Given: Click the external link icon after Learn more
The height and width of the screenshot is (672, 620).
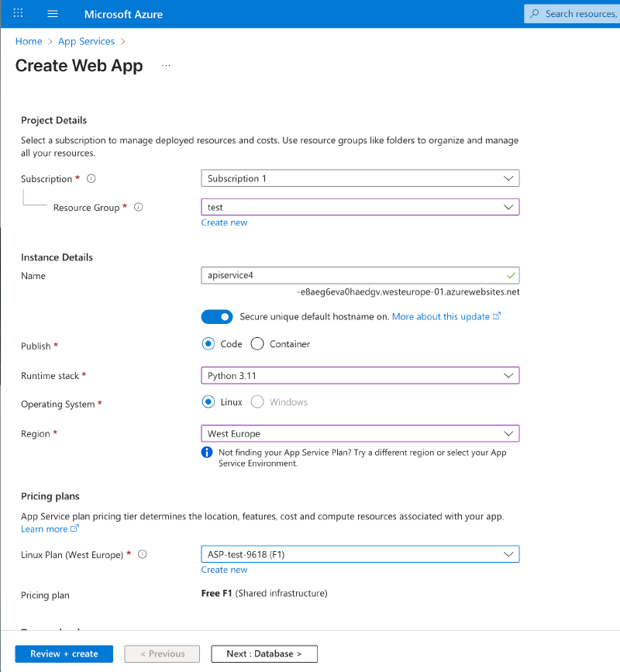Looking at the screenshot, I should point(74,529).
